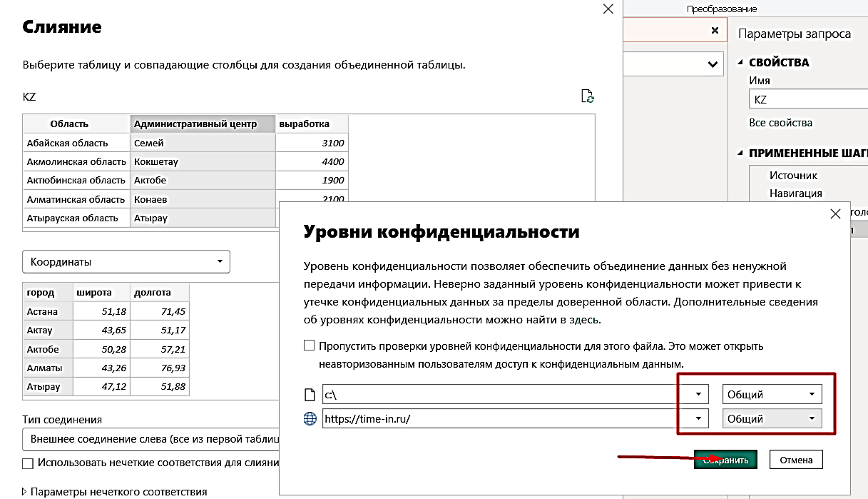Click the refresh preview icon beside KZ table
Image resolution: width=868 pixels, height=499 pixels.
pos(588,97)
